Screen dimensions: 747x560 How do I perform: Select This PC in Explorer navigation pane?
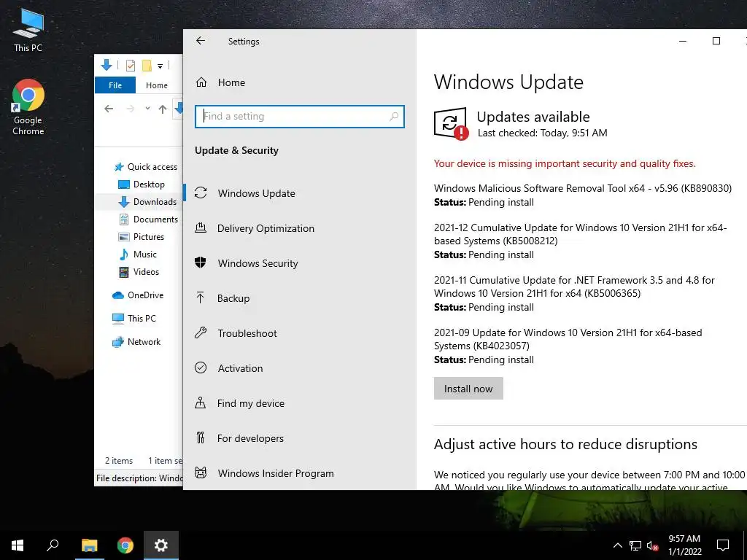pyautogui.click(x=134, y=319)
